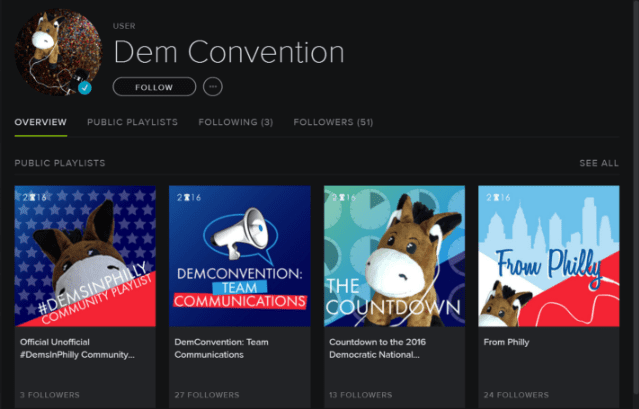Go to the Following (3) tab
This screenshot has height=409, width=639.
(x=235, y=122)
